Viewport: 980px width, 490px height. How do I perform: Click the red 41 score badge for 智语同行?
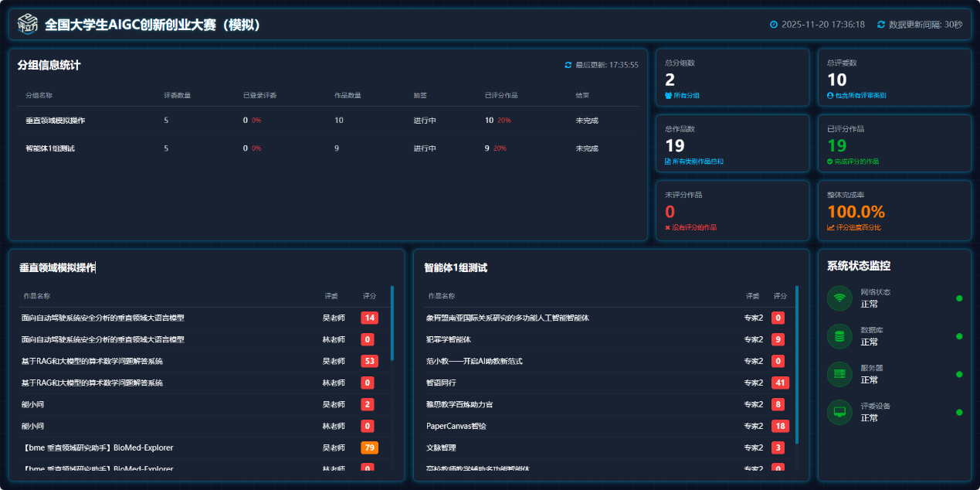click(780, 383)
